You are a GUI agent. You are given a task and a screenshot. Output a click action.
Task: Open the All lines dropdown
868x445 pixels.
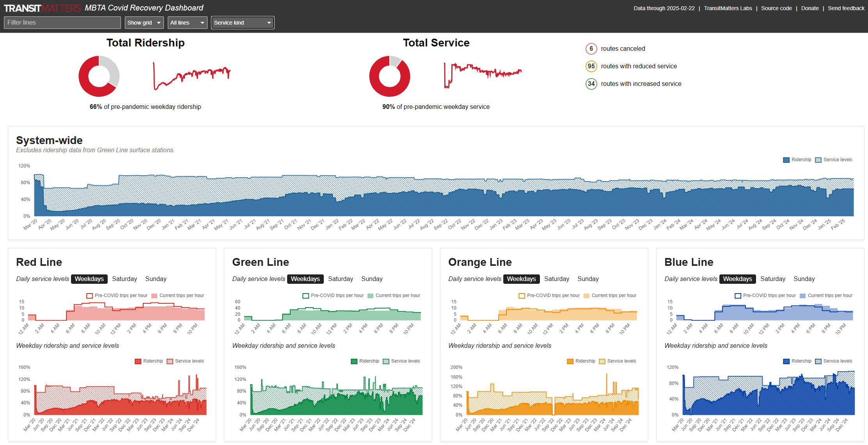[187, 23]
